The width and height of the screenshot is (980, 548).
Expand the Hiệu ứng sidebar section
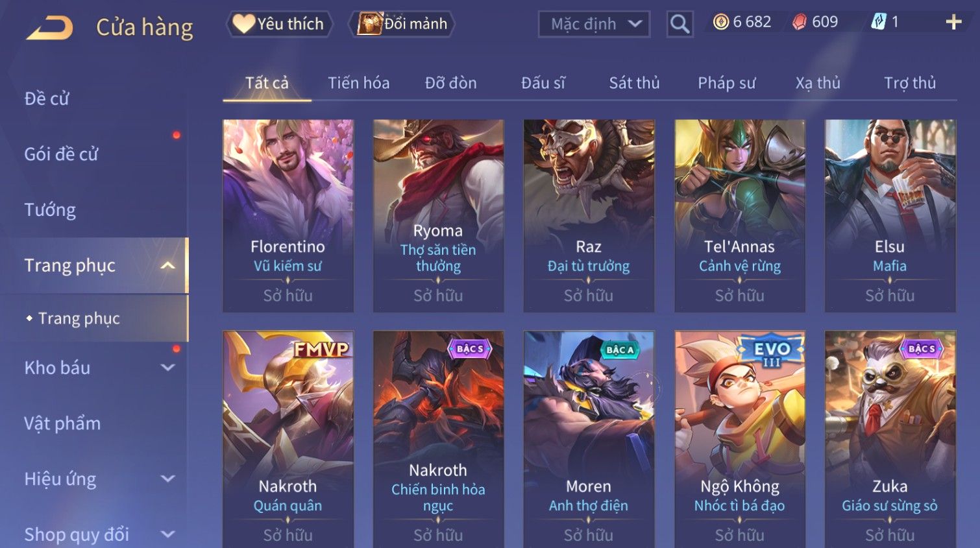167,479
